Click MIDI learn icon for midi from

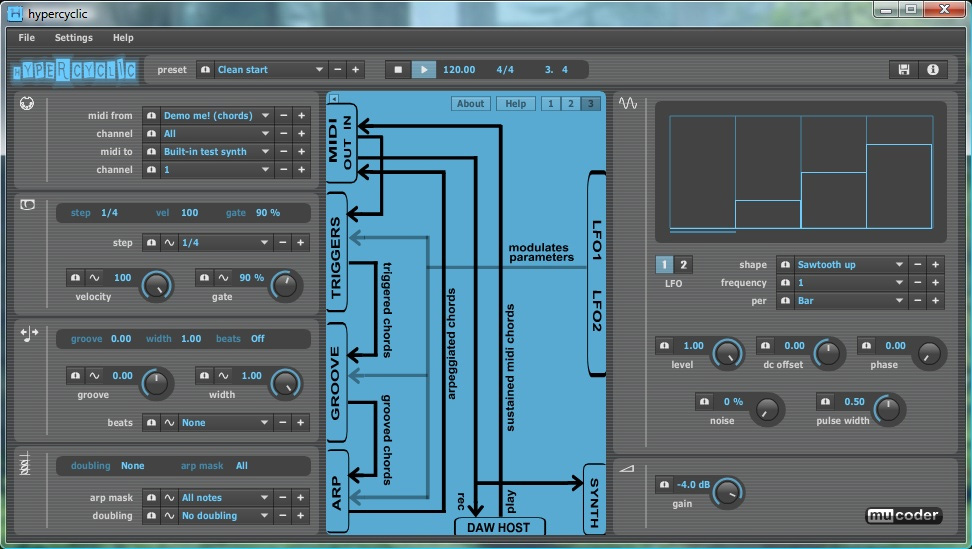click(151, 115)
